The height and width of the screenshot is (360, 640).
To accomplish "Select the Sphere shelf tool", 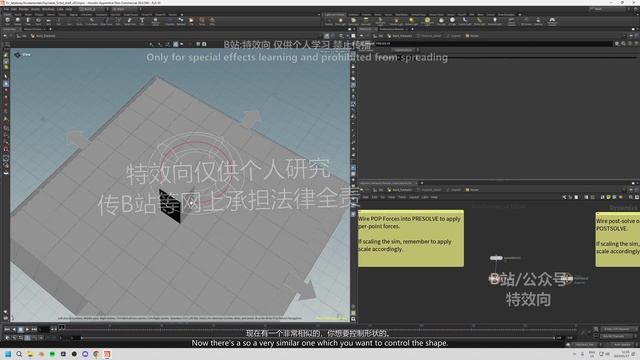I will pos(18,21).
